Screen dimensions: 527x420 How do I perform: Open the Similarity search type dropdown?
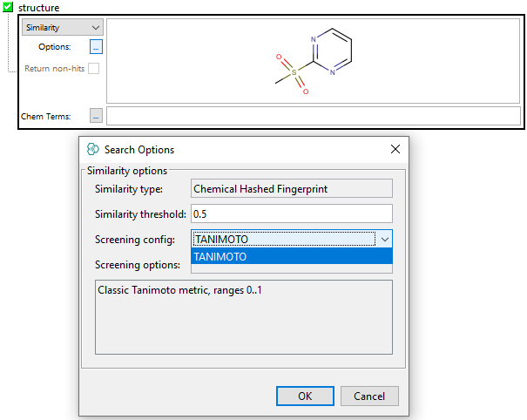[62, 28]
